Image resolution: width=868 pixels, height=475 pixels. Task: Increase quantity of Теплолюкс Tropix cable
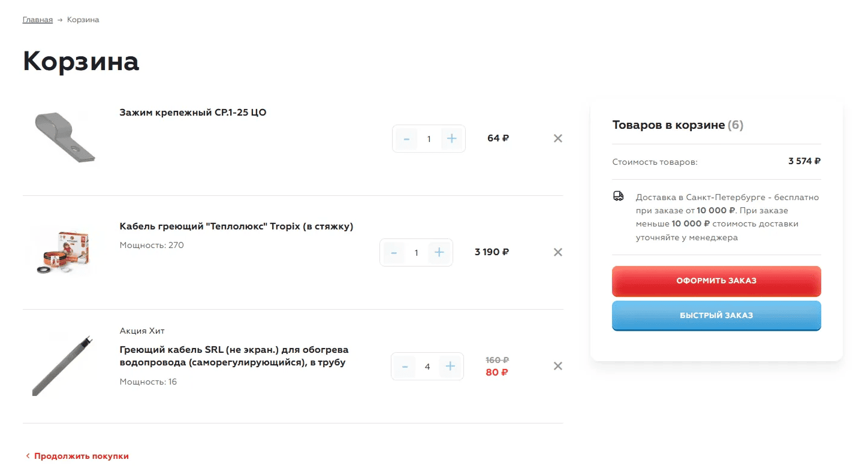439,253
